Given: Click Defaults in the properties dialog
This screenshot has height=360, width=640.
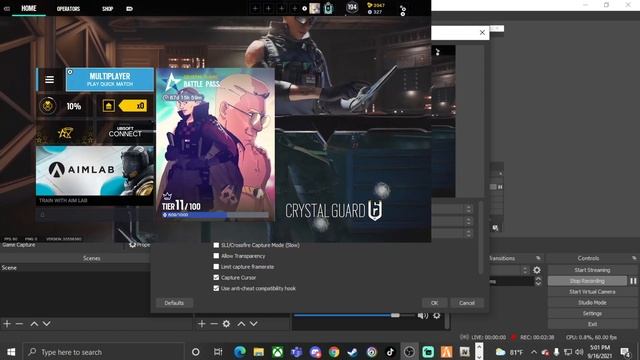Looking at the screenshot, I should 174,303.
